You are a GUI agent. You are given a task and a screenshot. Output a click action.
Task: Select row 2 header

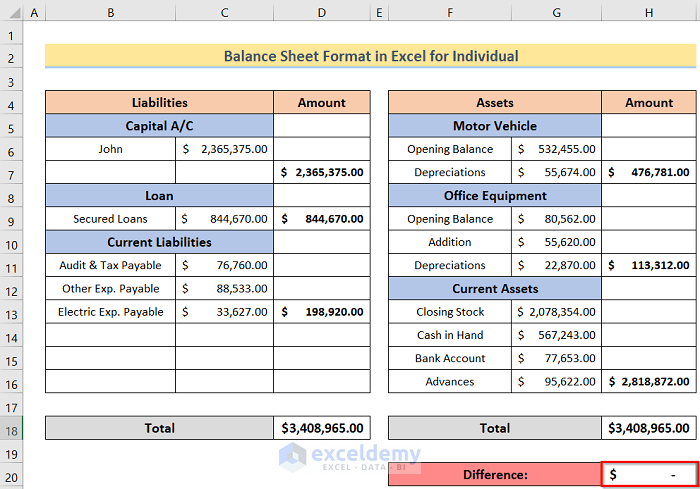pos(10,57)
